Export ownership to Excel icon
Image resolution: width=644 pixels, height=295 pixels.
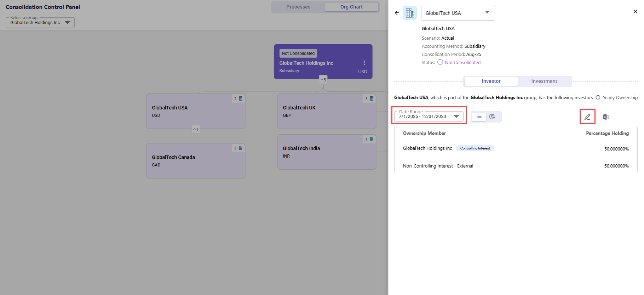click(x=606, y=117)
